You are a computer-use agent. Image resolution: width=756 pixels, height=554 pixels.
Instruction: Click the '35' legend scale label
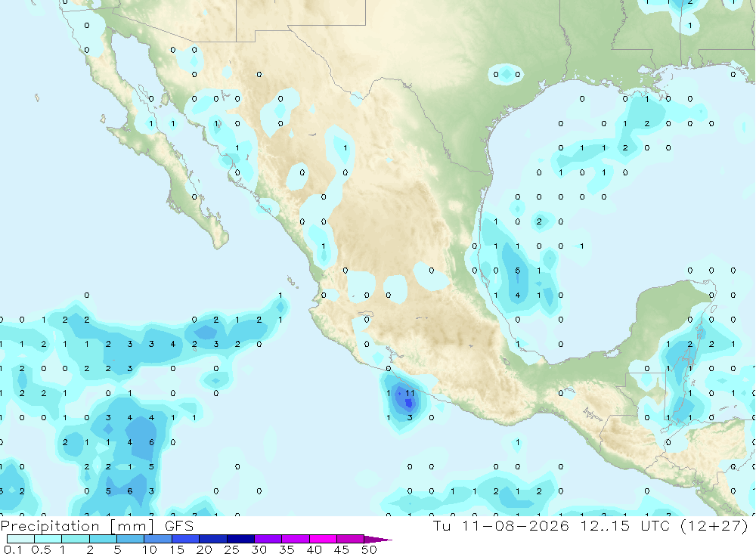click(x=287, y=549)
